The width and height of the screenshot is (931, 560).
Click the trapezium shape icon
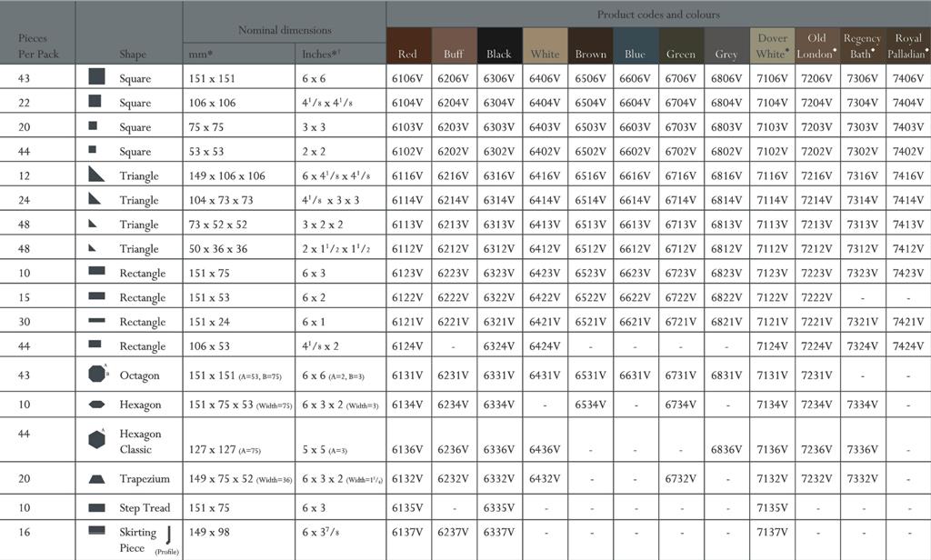[x=96, y=479]
